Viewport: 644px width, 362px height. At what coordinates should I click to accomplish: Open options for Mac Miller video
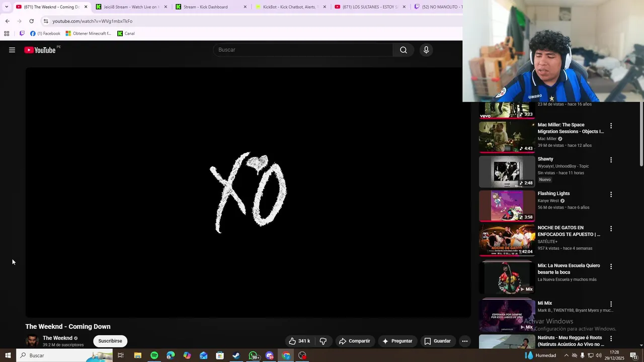click(x=611, y=126)
